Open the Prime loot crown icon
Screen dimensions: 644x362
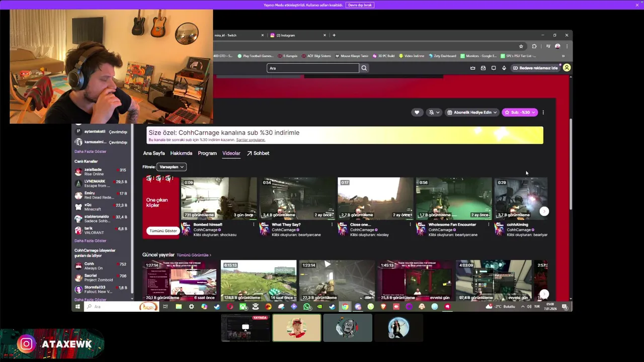[472, 68]
